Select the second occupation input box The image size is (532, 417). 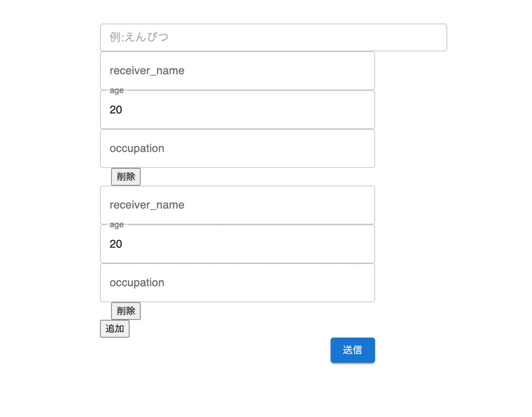coord(237,283)
